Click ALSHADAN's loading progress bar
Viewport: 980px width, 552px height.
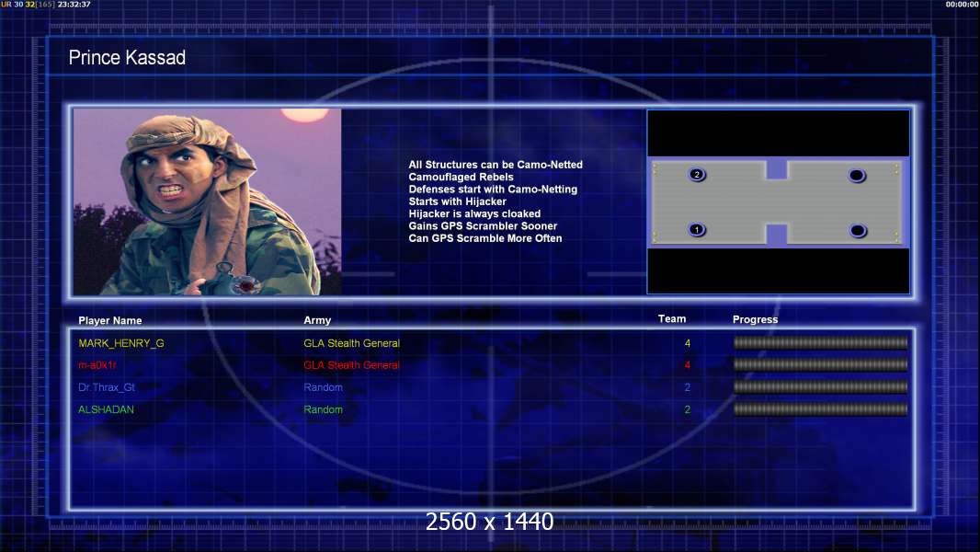click(x=821, y=409)
